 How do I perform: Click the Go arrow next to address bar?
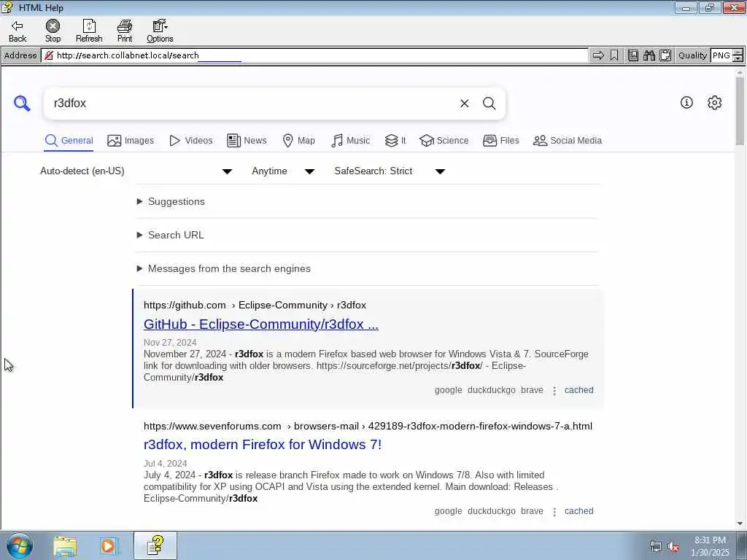coord(598,55)
